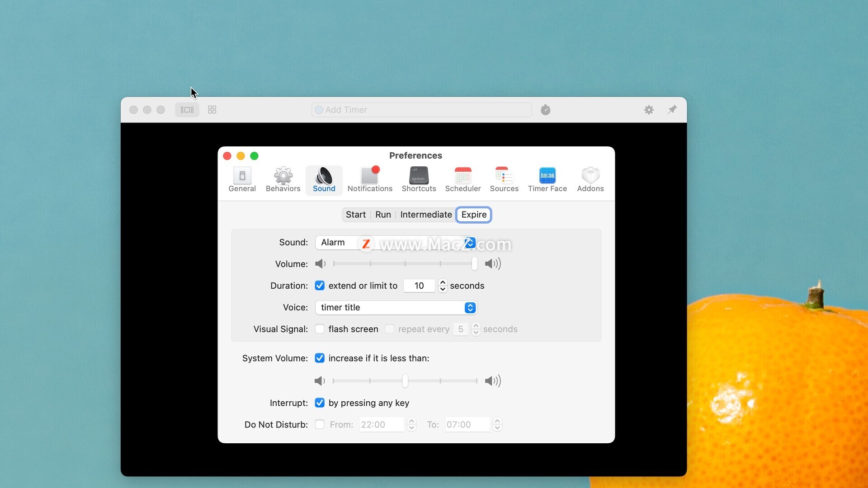Switch to the Start sound tab
868x488 pixels.
click(x=356, y=215)
